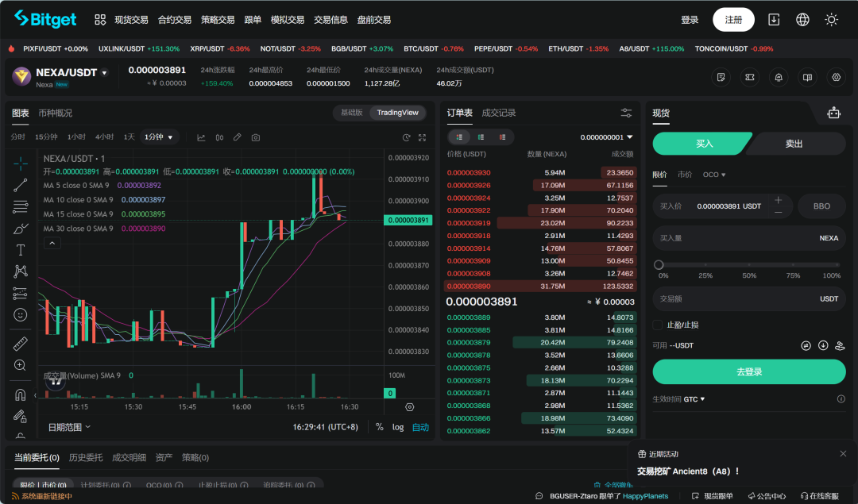Select the brush drawing tool
The image size is (858, 504).
20,229
